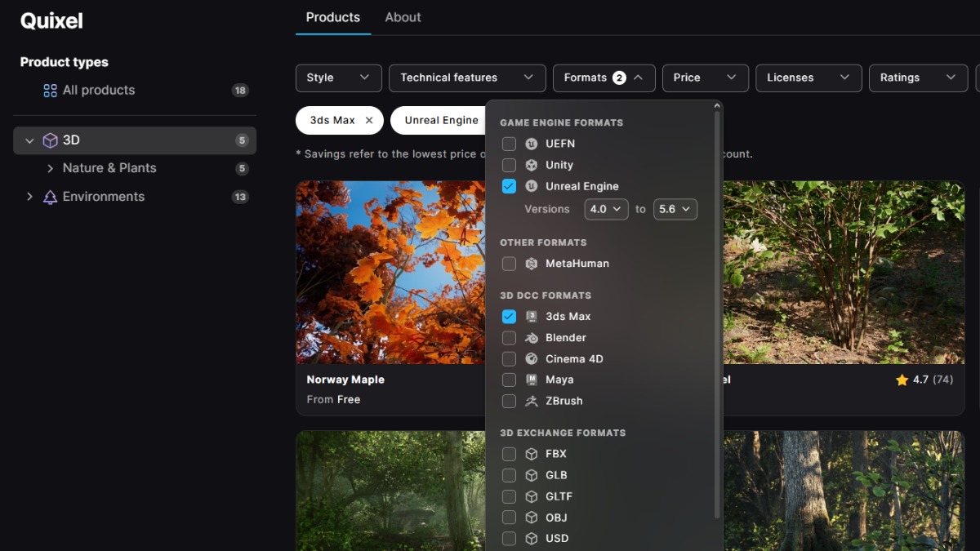This screenshot has height=551, width=980.
Task: Tick the GLTF checkbox
Action: 509,496
